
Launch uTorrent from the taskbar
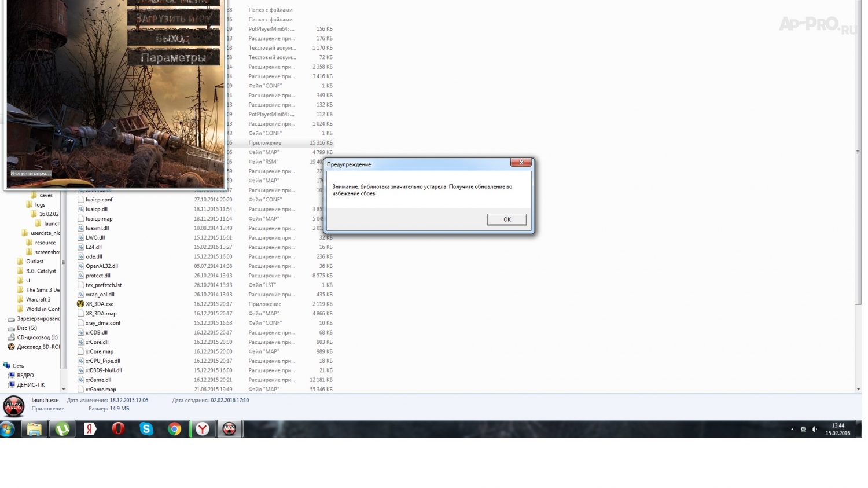coord(62,429)
